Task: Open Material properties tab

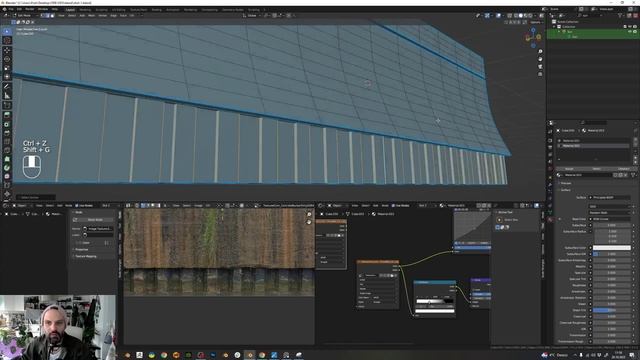Action: [x=550, y=220]
